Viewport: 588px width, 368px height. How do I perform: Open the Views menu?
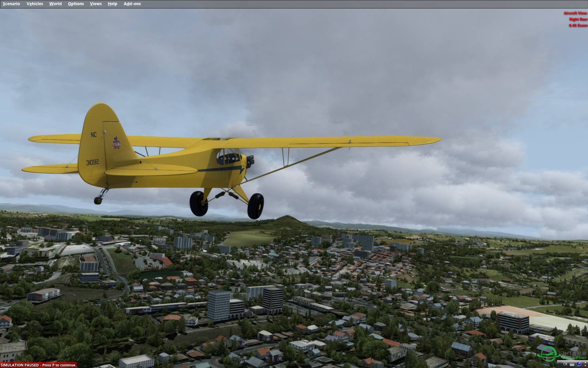pos(96,4)
